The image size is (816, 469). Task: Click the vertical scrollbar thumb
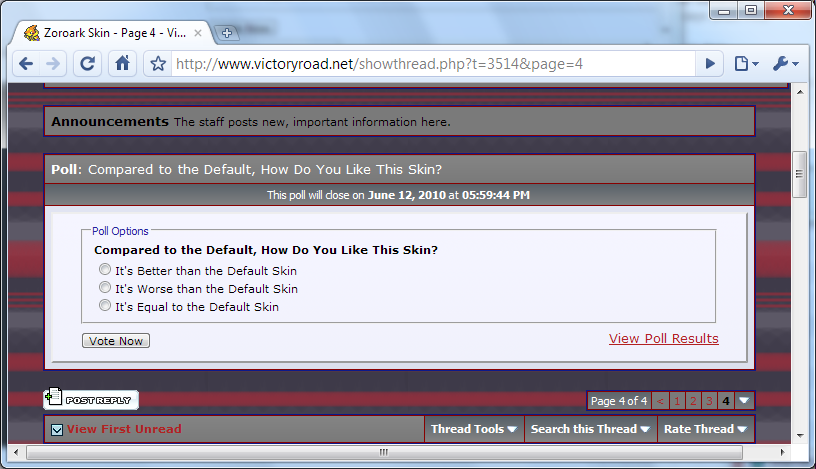click(x=799, y=175)
